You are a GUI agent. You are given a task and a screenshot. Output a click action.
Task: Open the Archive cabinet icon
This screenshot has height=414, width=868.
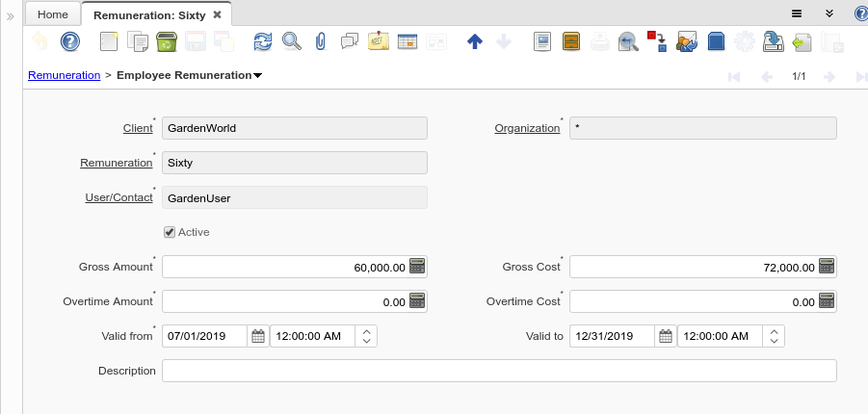pyautogui.click(x=571, y=41)
